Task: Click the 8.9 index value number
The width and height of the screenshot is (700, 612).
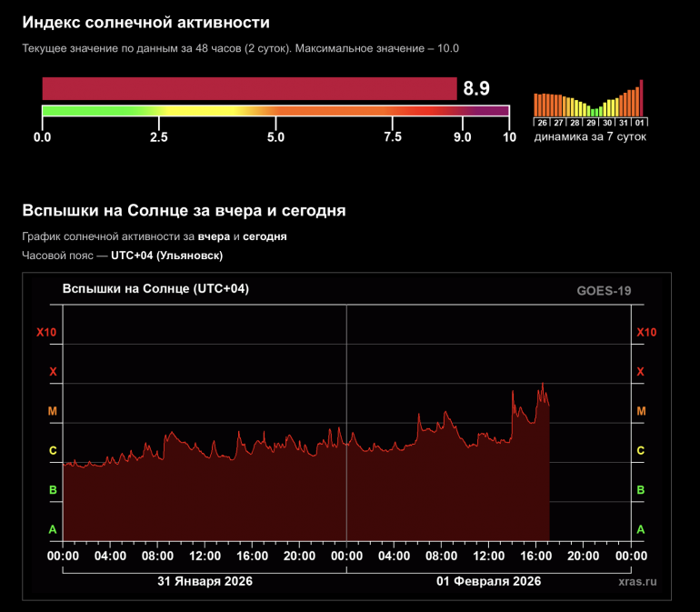Action: tap(476, 88)
